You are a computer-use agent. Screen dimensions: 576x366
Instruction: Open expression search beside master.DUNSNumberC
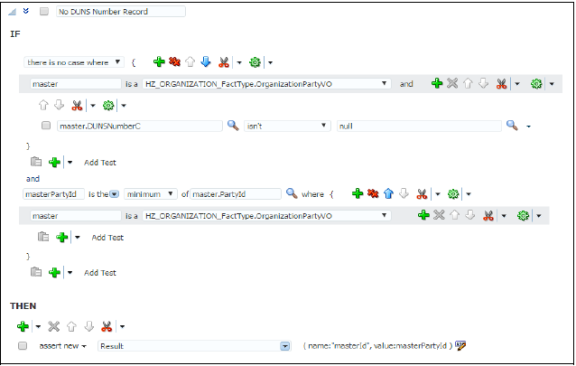tap(233, 125)
